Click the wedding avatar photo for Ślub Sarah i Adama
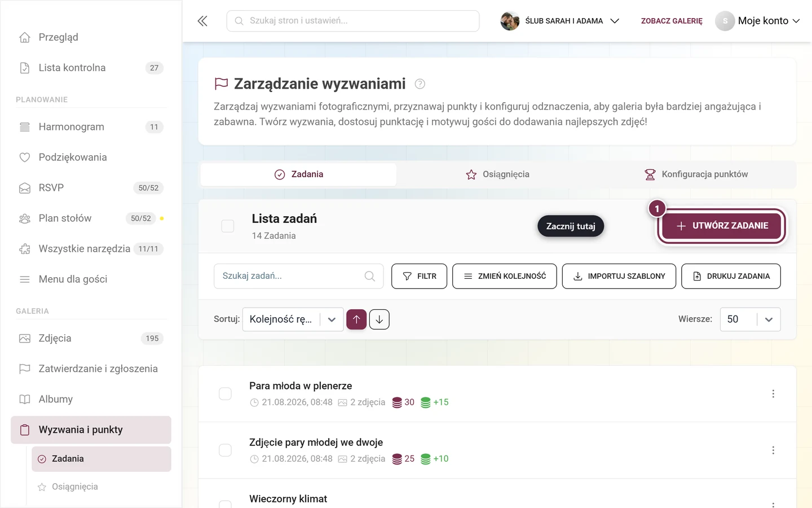Screen dimensions: 812x508 [x=510, y=21]
